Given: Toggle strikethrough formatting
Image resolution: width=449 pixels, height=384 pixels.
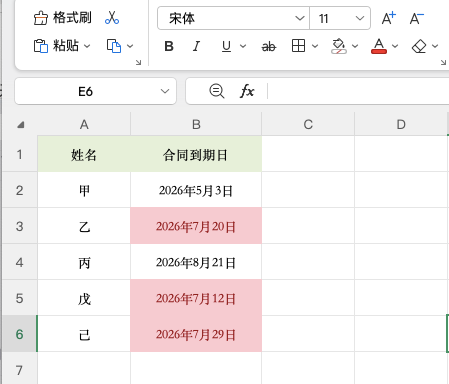Looking at the screenshot, I should point(269,46).
